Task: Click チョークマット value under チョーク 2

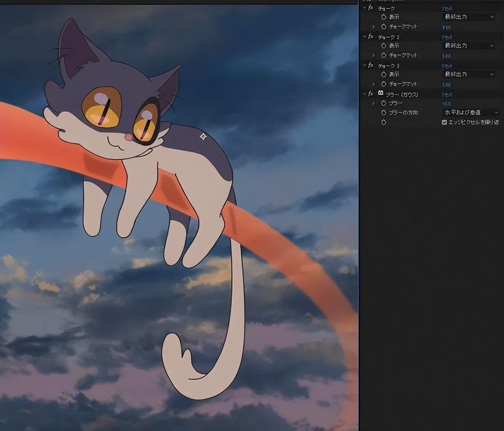Action: point(446,56)
